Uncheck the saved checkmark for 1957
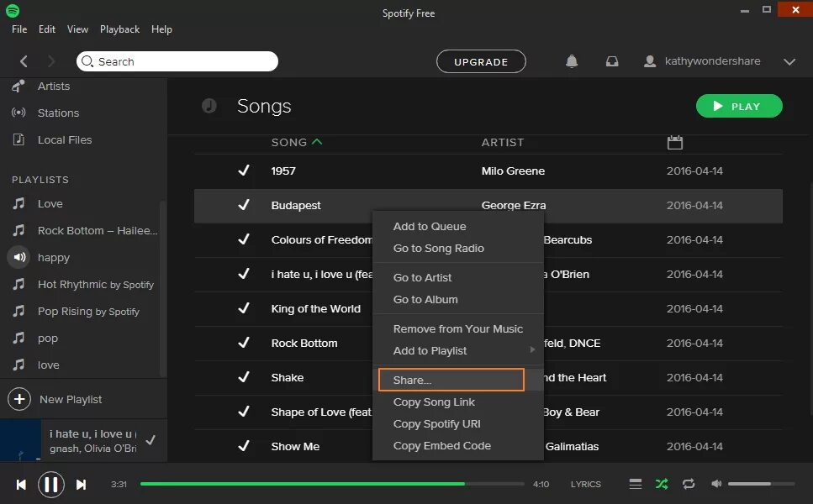 tap(244, 171)
